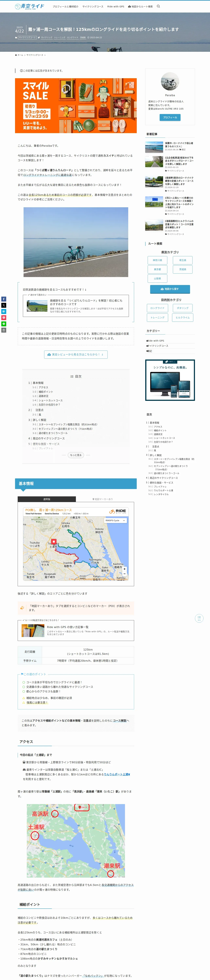
Task: Expand table of contents with もっと見る
Action: [x=76, y=455]
